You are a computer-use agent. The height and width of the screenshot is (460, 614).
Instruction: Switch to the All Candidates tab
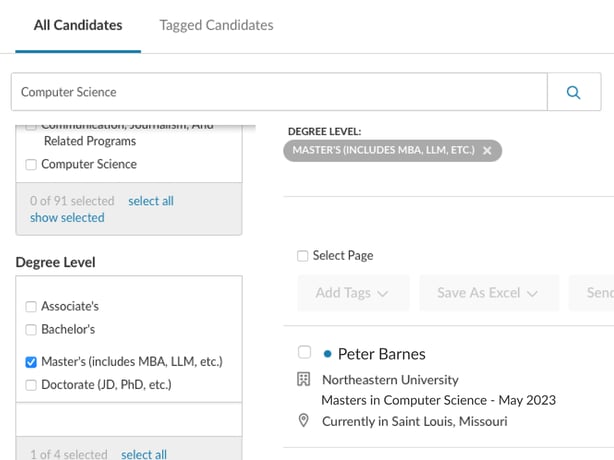tap(78, 25)
